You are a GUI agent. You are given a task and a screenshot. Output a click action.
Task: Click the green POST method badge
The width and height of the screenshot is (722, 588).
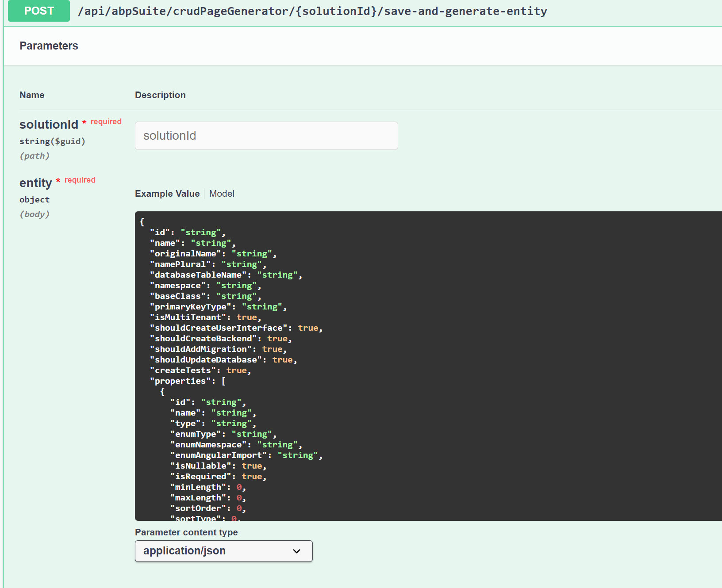(39, 11)
